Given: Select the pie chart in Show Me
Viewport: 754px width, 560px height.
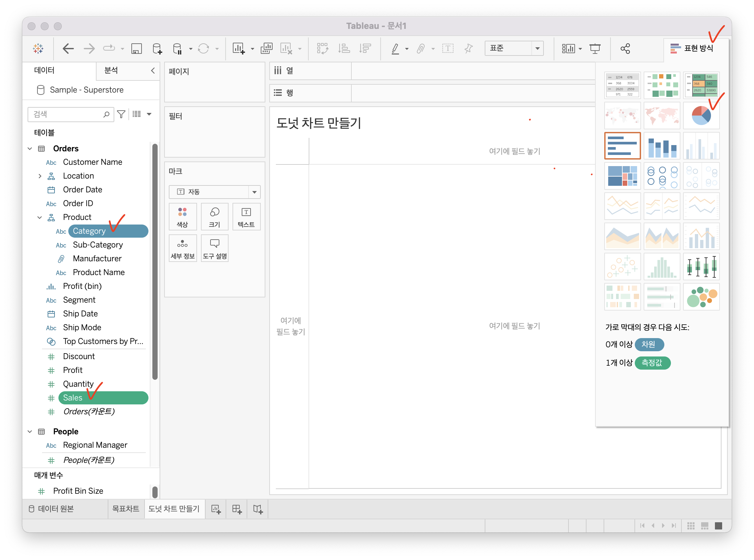Looking at the screenshot, I should (701, 116).
